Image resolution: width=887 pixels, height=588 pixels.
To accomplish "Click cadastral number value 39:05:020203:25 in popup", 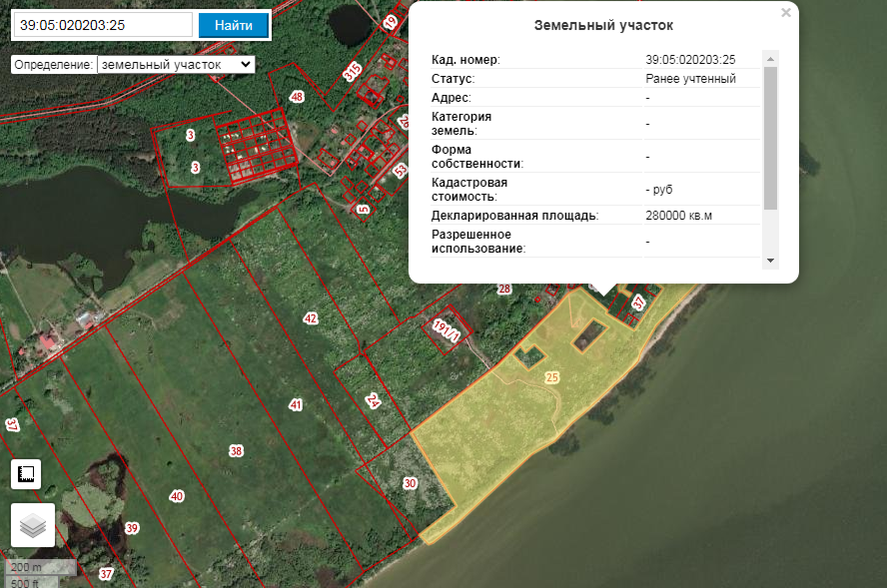I will 690,60.
